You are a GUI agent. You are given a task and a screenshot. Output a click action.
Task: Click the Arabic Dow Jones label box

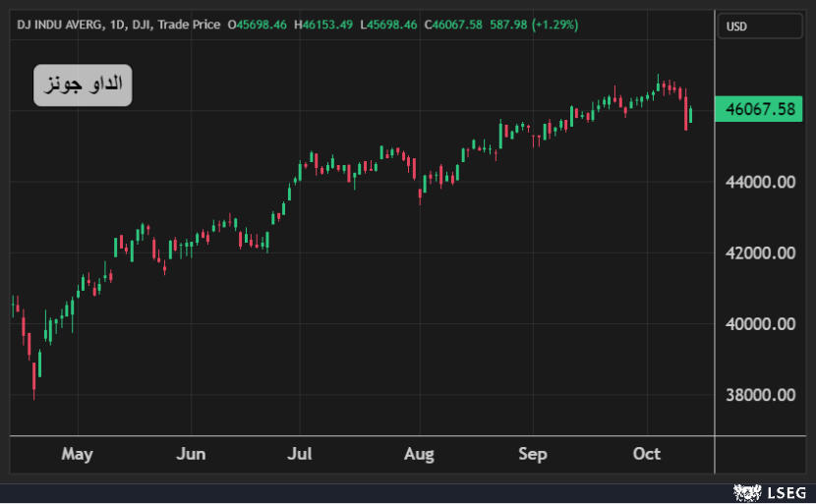[x=83, y=85]
